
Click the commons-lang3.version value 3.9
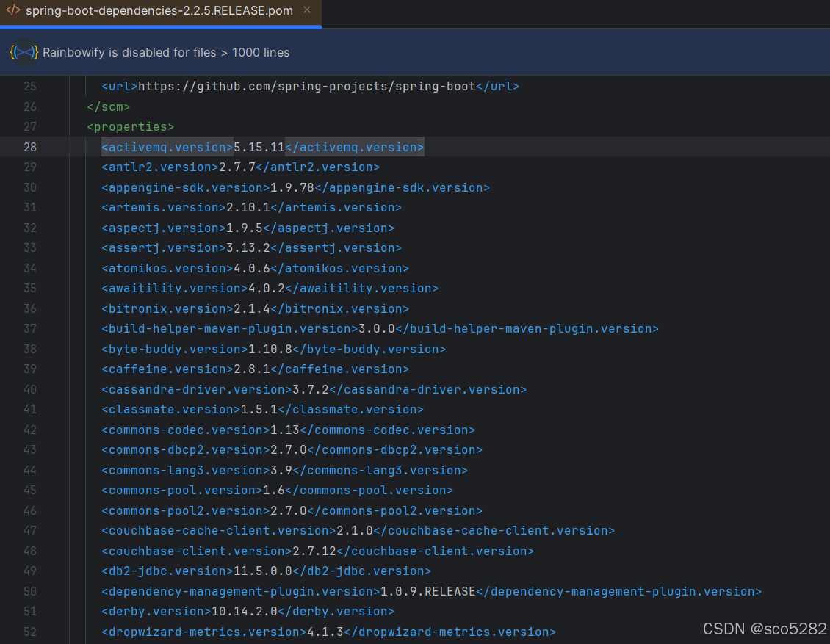click(x=281, y=471)
